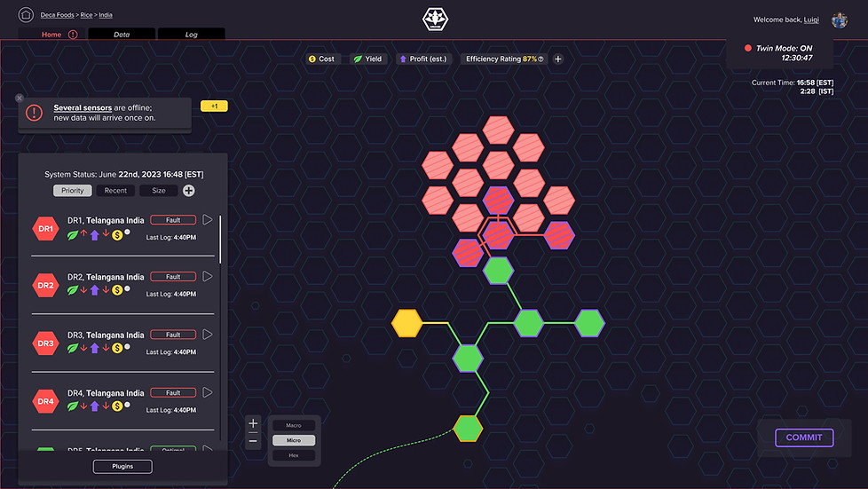
Task: Click the COMMIT button
Action: pos(804,438)
